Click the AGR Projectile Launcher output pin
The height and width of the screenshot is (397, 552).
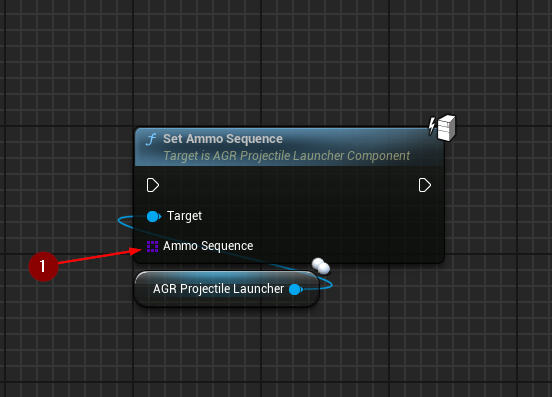296,290
